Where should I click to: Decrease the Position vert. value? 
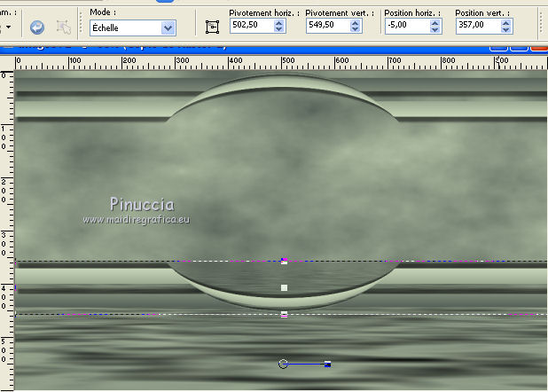coord(505,30)
